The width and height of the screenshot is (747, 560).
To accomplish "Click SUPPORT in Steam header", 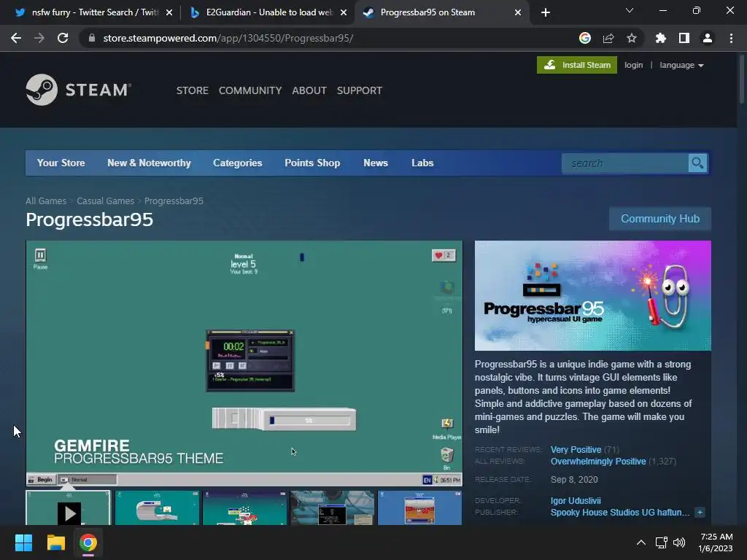I will pyautogui.click(x=359, y=90).
